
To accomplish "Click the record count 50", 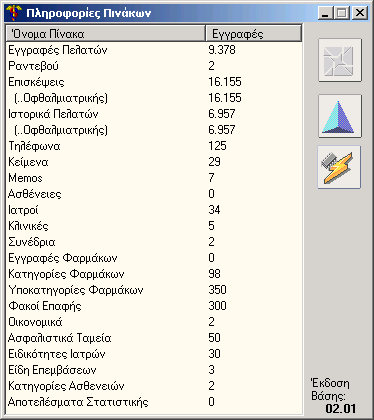I will tap(214, 338).
